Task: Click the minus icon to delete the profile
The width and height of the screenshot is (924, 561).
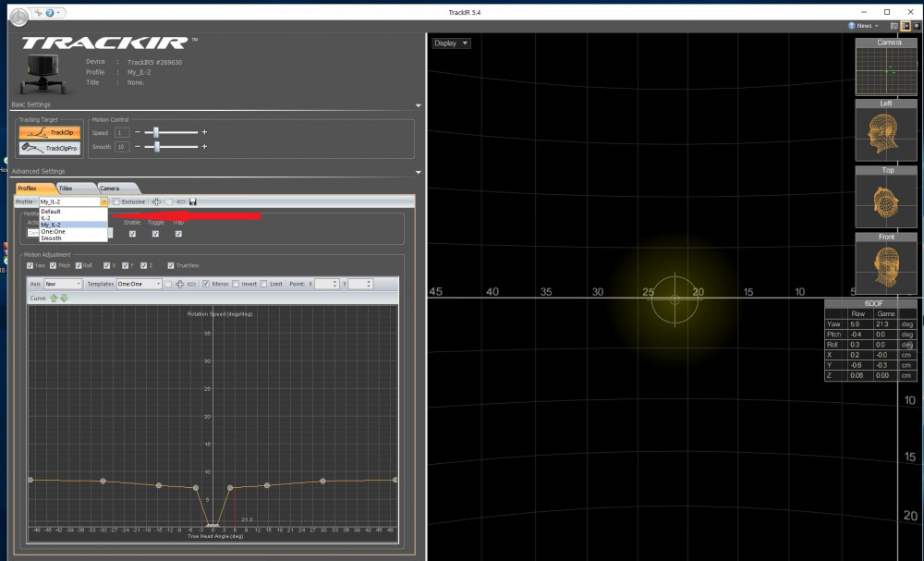Action: click(x=180, y=201)
